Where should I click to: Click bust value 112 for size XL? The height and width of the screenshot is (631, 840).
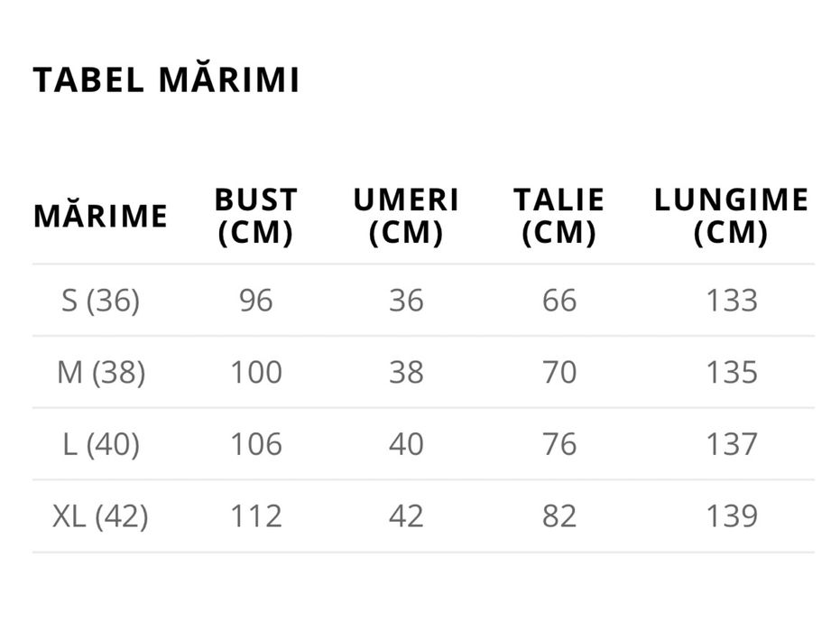click(256, 516)
